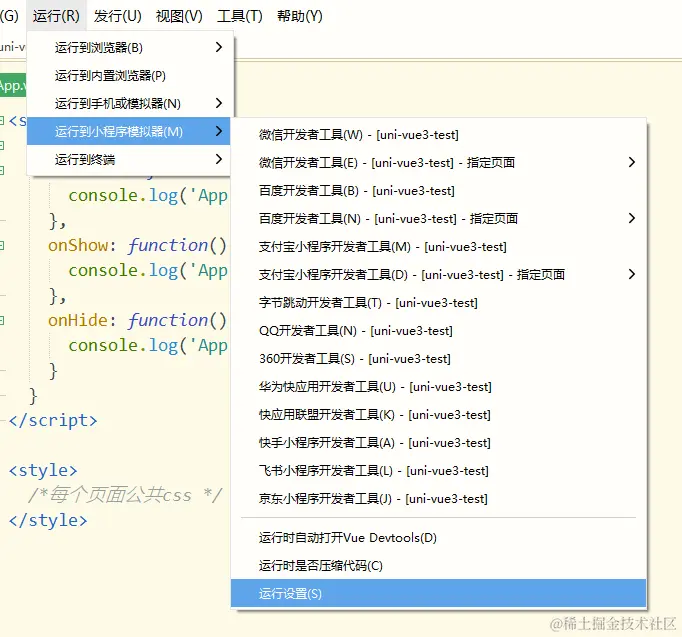682x637 pixels.
Task: Run in 支付宝小程序开发者工具(M)
Action: pos(438,247)
